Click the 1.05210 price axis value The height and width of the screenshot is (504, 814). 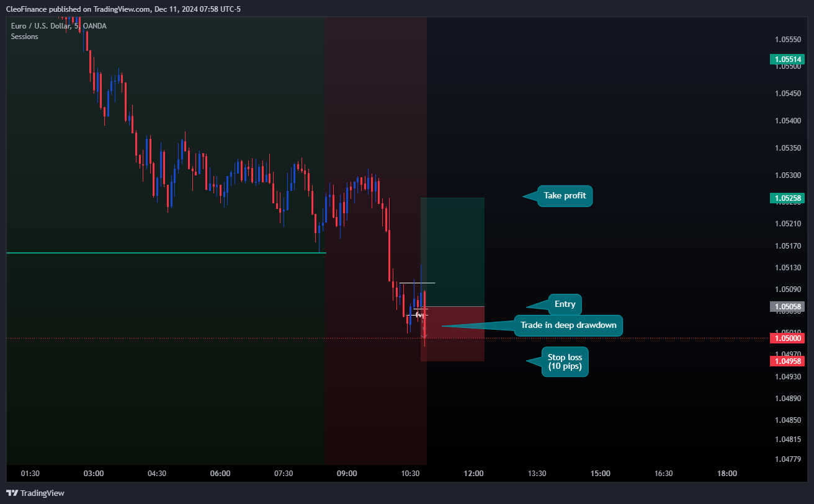[x=787, y=223]
